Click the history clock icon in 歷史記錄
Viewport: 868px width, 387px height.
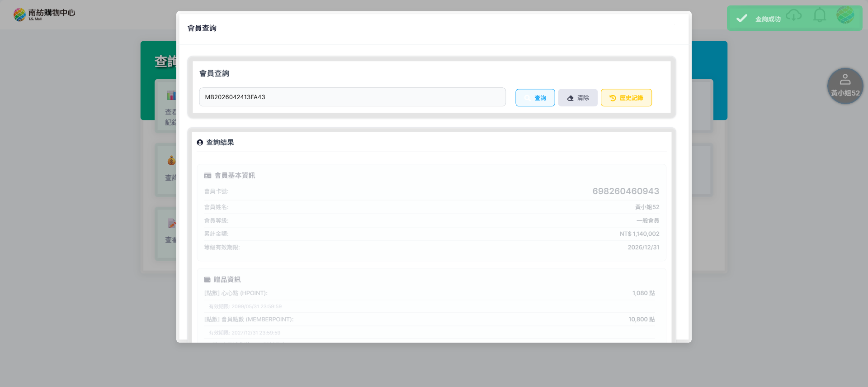click(613, 98)
